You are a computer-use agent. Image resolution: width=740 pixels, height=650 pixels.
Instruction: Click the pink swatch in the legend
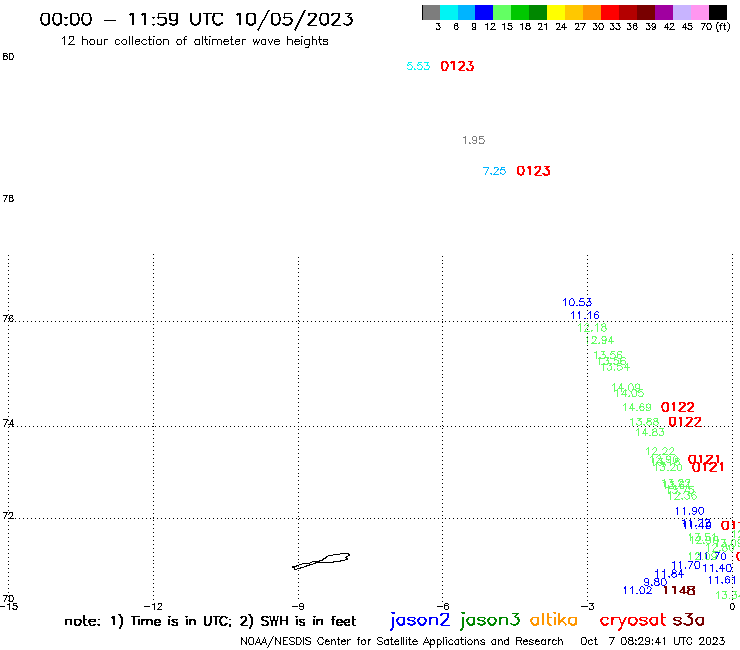(699, 12)
